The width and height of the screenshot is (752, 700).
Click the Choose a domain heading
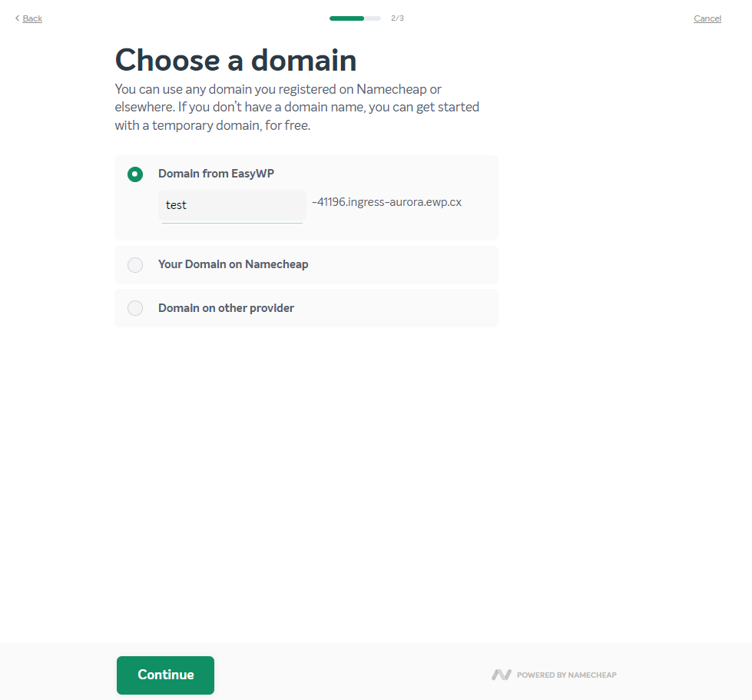(236, 61)
